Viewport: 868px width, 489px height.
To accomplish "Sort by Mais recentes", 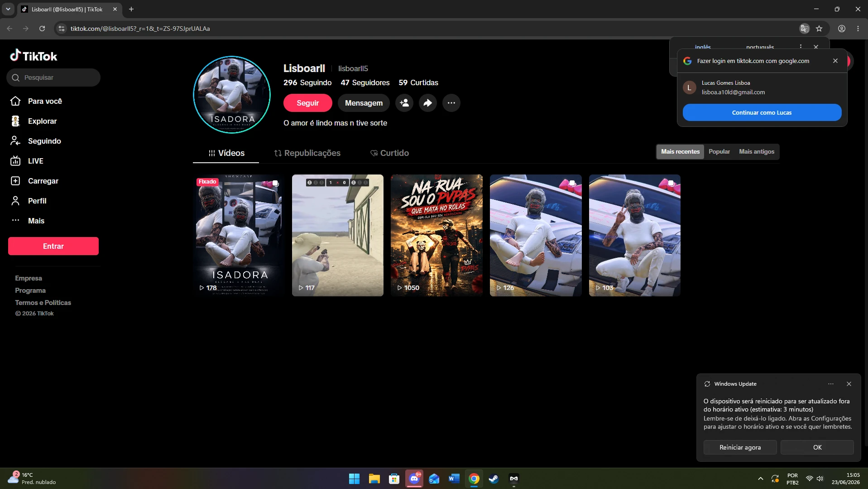I will 680,152.
